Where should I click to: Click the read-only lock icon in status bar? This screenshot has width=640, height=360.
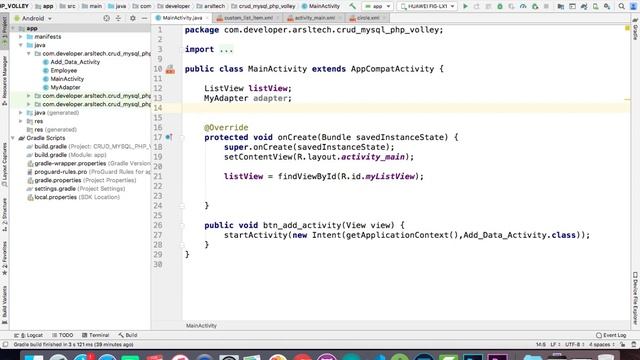(x=622, y=345)
